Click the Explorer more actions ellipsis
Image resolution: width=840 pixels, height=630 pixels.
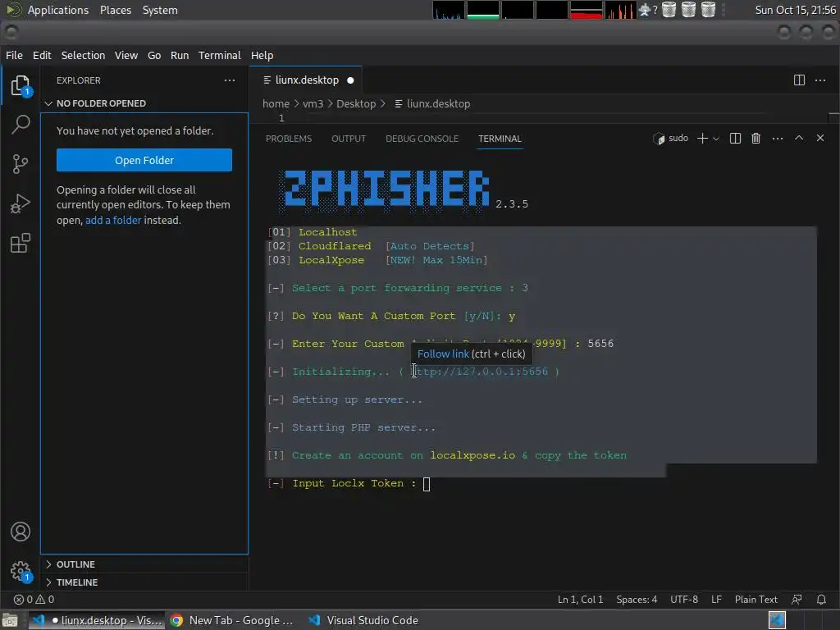click(230, 80)
